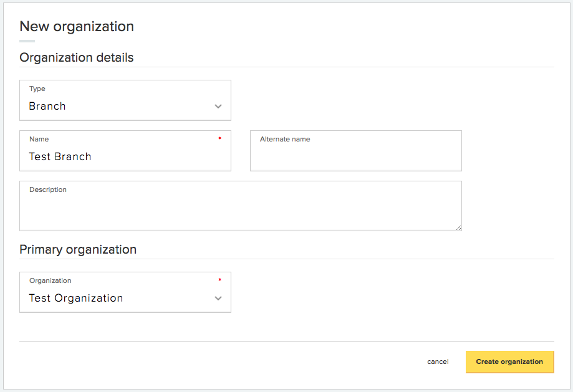Click into the Alternate name field
573x392 pixels.
[356, 151]
